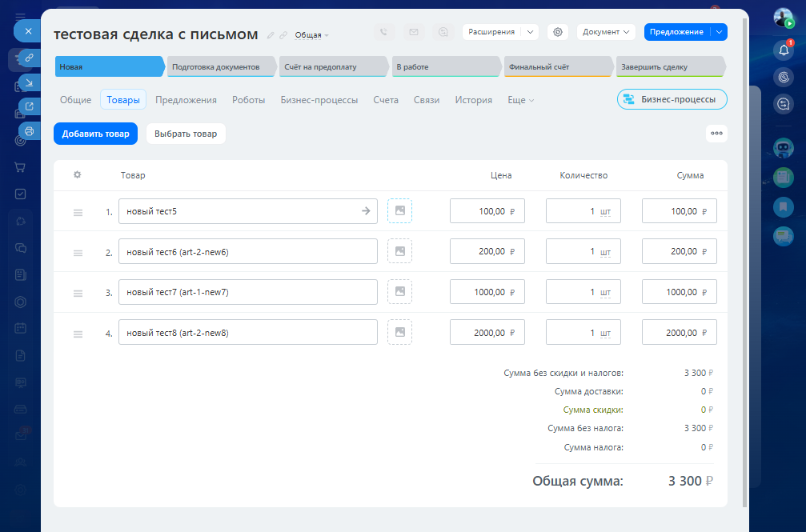The image size is (806, 532).
Task: Expand the Еще tab menu
Action: (520, 100)
